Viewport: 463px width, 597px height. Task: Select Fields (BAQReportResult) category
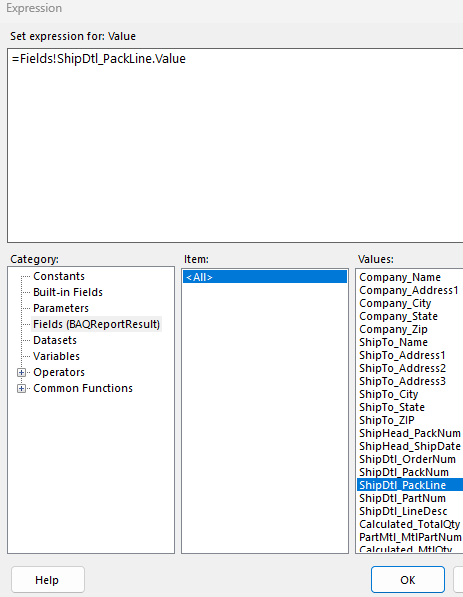click(x=96, y=324)
